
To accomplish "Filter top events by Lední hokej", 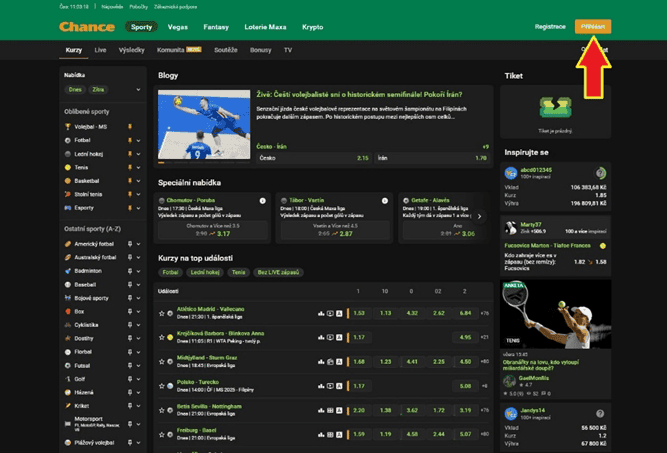I will coord(205,272).
